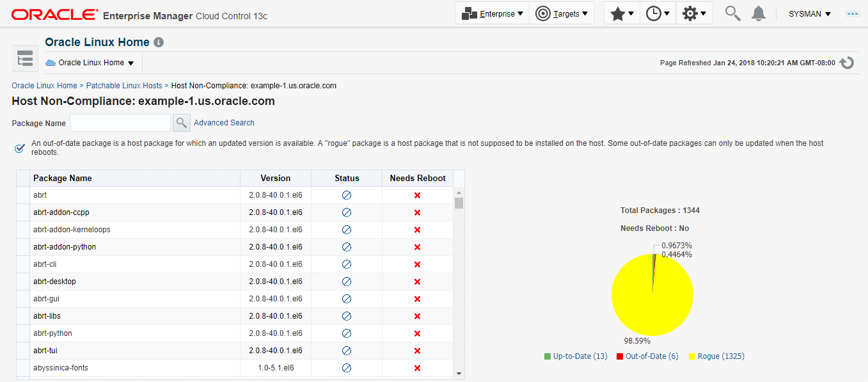Refresh the page with the refresh icon
Viewport: 868px width, 382px height.
click(x=847, y=63)
